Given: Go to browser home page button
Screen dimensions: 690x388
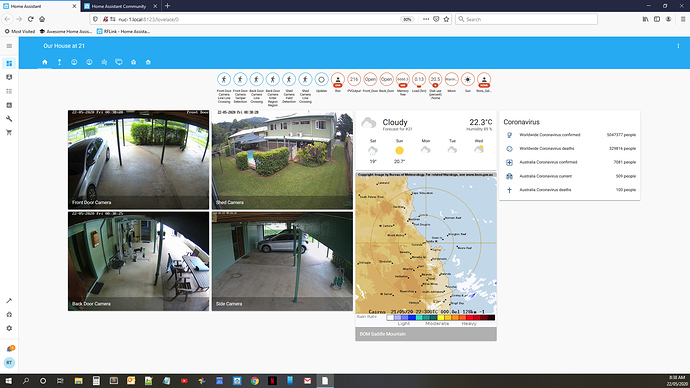Looking at the screenshot, I should click(x=42, y=19).
